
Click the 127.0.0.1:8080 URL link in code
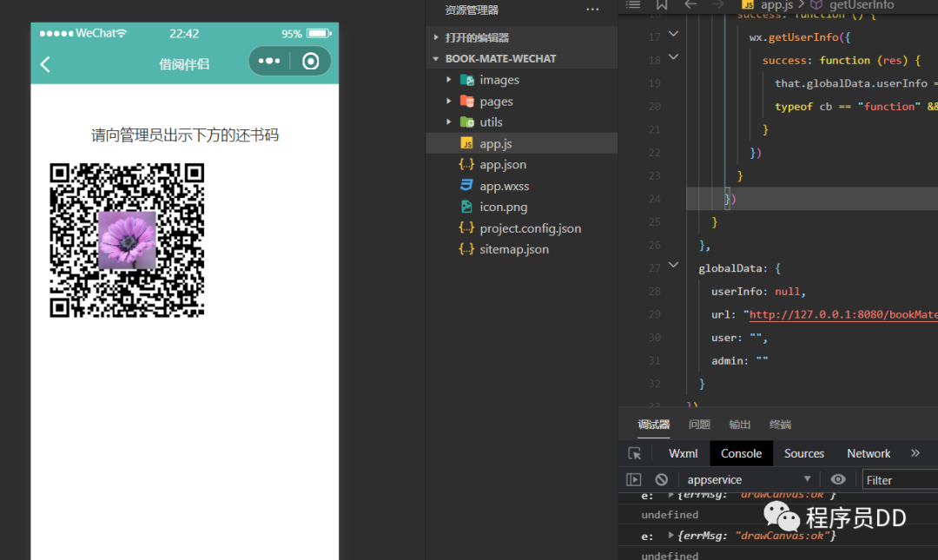(843, 314)
